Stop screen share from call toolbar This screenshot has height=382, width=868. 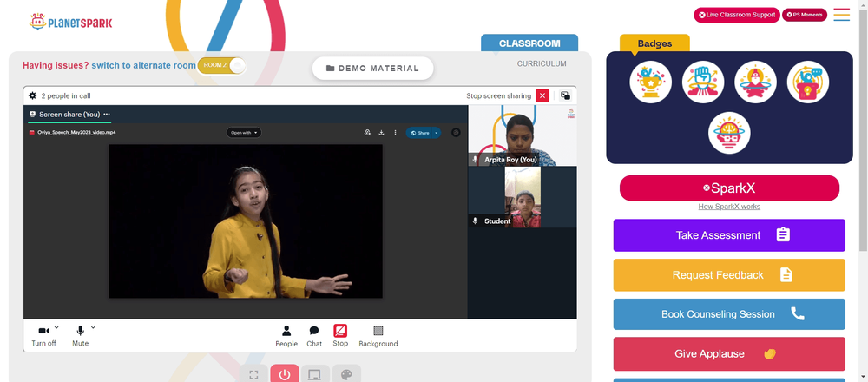[x=340, y=335]
